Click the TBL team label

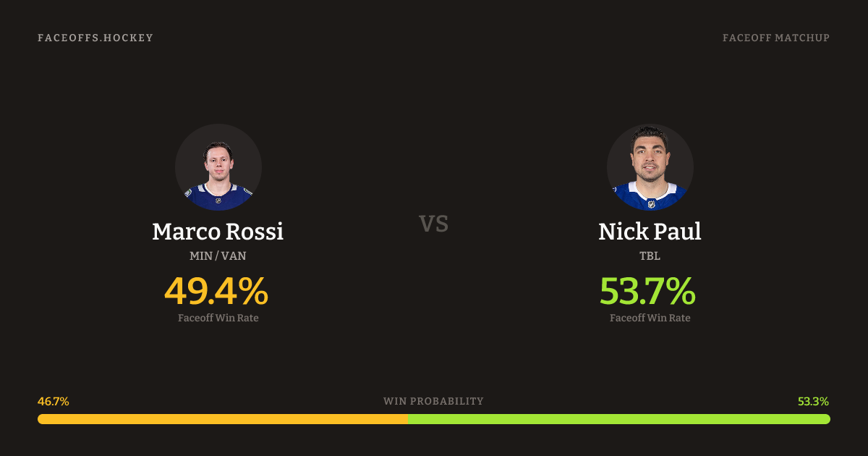650,256
